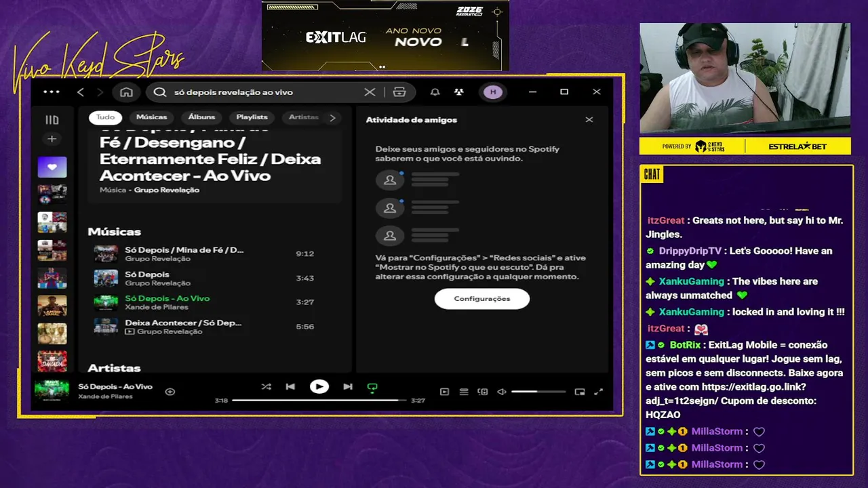Open the Browse icon beside search
Viewport: 868px width, 488px height.
coord(399,92)
